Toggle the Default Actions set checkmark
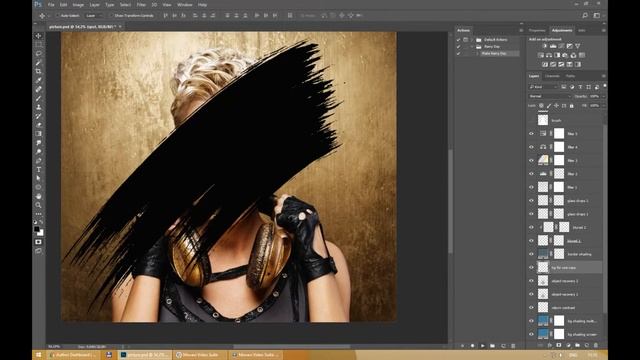The image size is (640, 360). point(458,40)
